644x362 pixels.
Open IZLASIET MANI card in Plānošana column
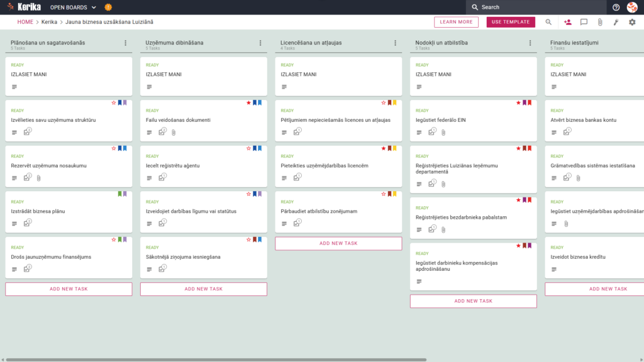click(69, 76)
